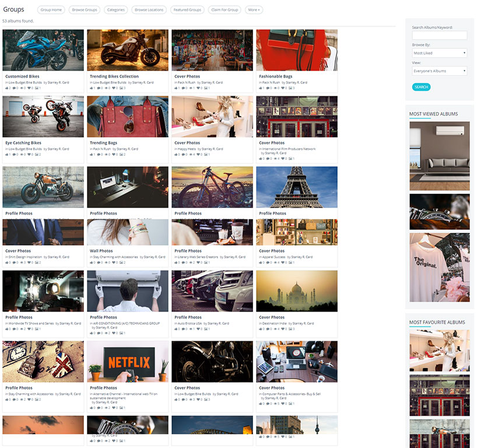477x448 pixels.
Task: Click the like thumbs-up icon under Customized Bikes
Action: pos(6,88)
